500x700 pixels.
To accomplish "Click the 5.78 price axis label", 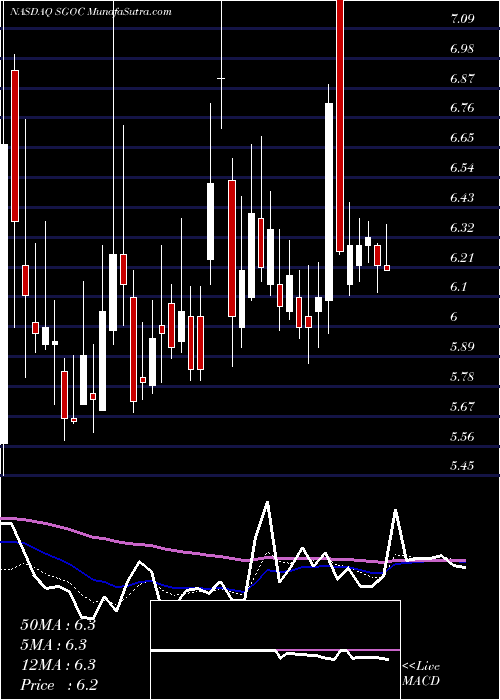I will [x=462, y=376].
